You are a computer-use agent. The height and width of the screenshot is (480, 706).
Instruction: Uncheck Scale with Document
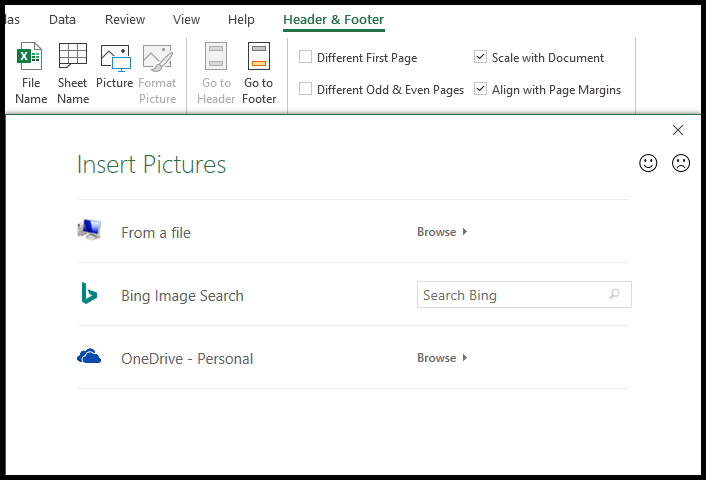(x=480, y=57)
